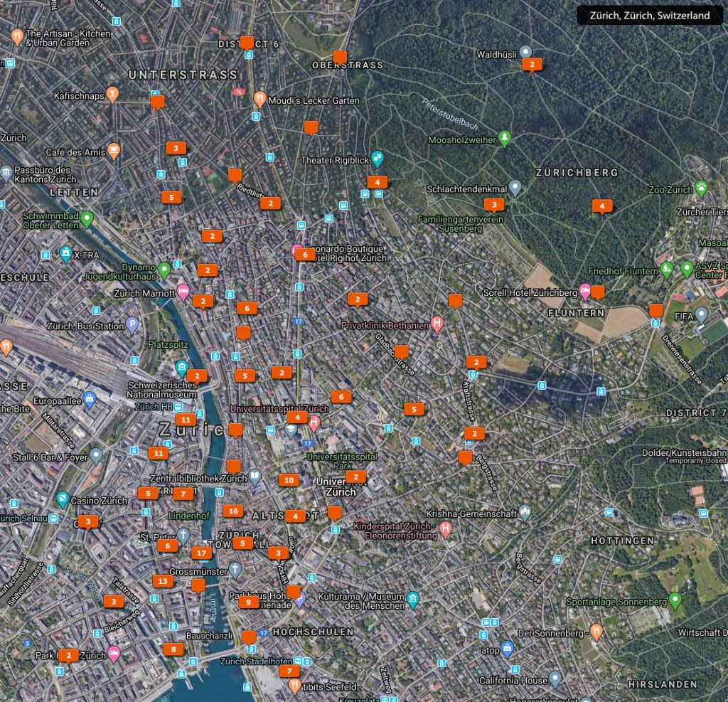Select the Zürich Bus Station parking icon

tap(132, 326)
